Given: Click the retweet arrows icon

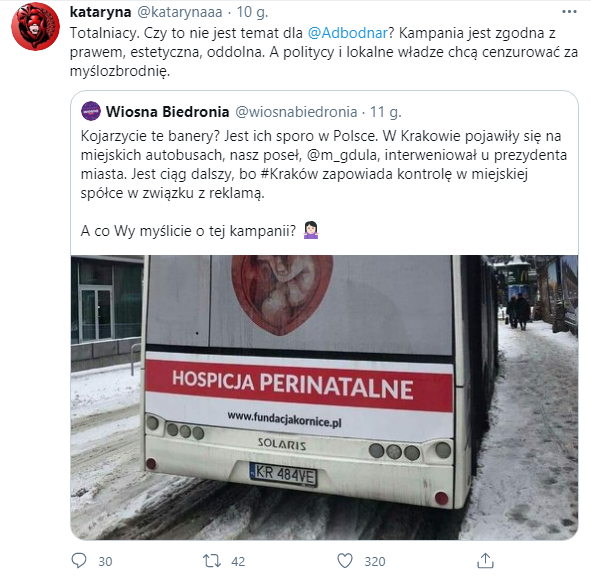Looking at the screenshot, I should pos(212,561).
